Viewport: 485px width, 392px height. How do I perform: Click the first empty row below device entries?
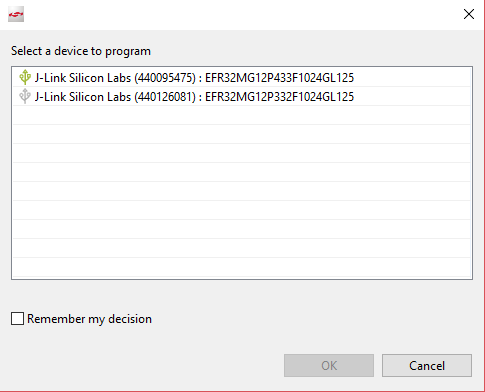click(x=242, y=115)
